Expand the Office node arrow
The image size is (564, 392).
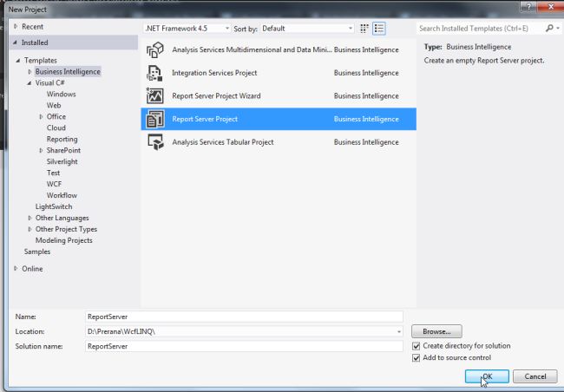click(41, 116)
